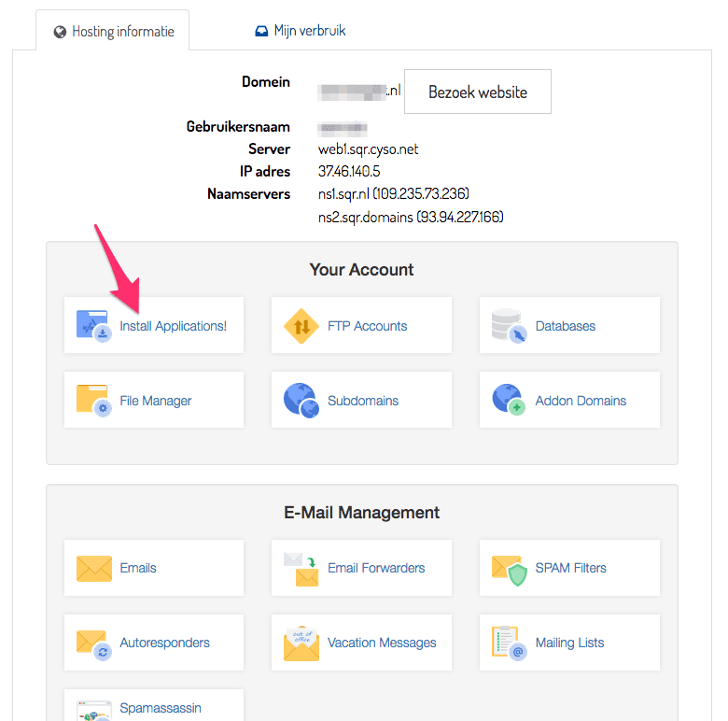Viewport: 728px width, 721px height.
Task: Click the Subdomains text link
Action: click(x=363, y=401)
